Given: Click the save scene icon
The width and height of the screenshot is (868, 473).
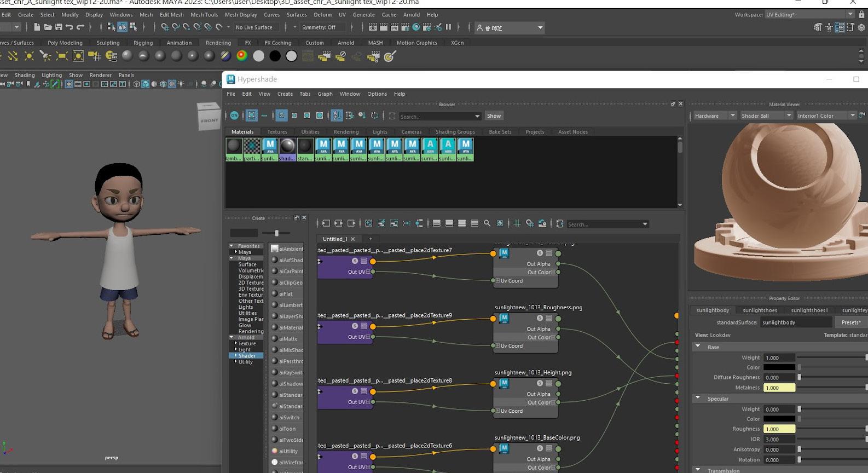Looking at the screenshot, I should coord(59,27).
